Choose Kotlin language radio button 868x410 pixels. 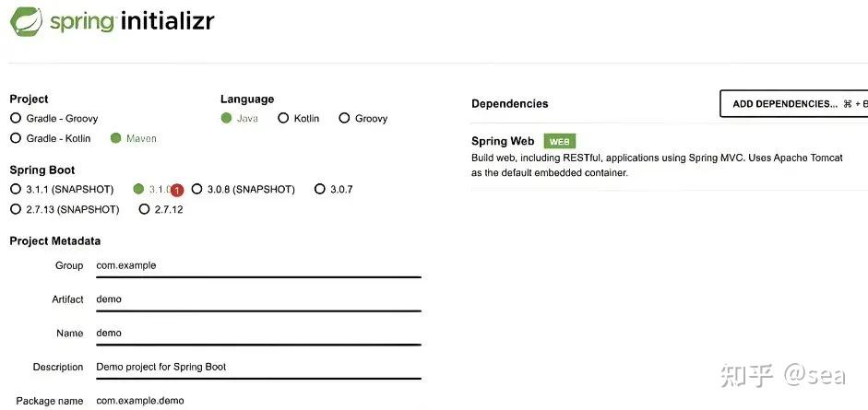click(x=284, y=118)
